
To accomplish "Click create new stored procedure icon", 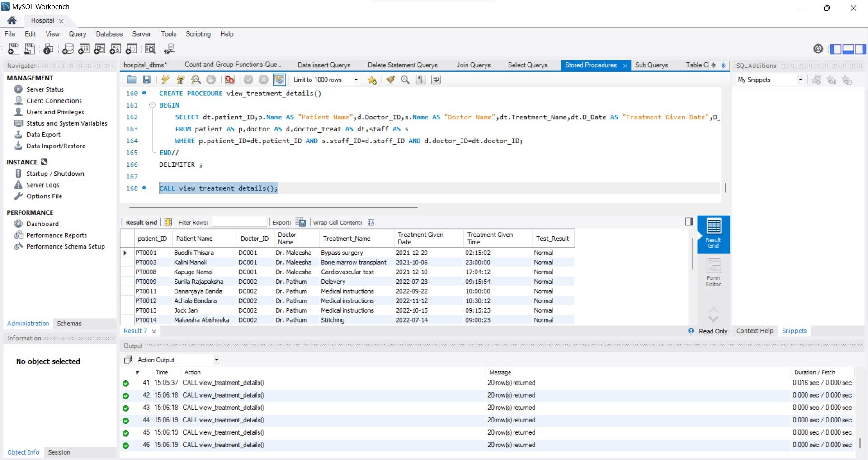I will tap(115, 49).
